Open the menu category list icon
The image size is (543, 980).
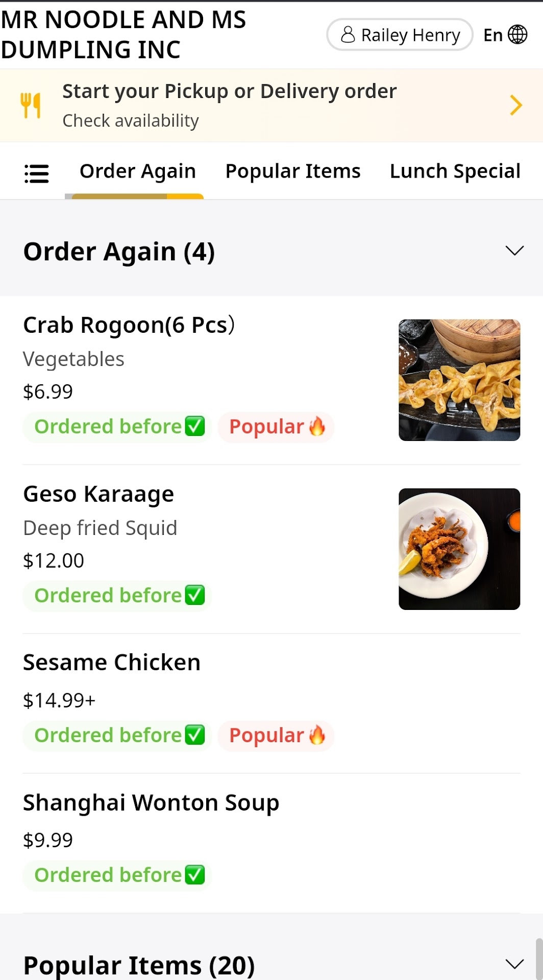click(36, 174)
